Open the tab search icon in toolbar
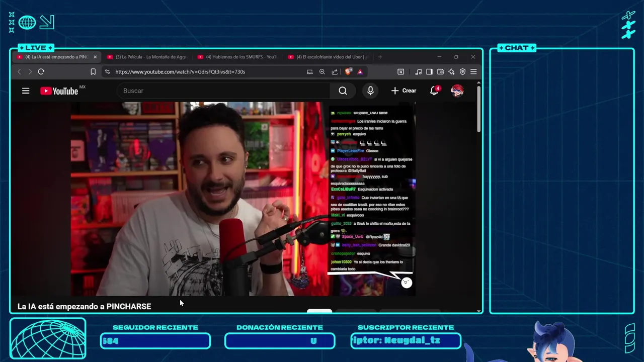This screenshot has width=644, height=362. click(400, 72)
